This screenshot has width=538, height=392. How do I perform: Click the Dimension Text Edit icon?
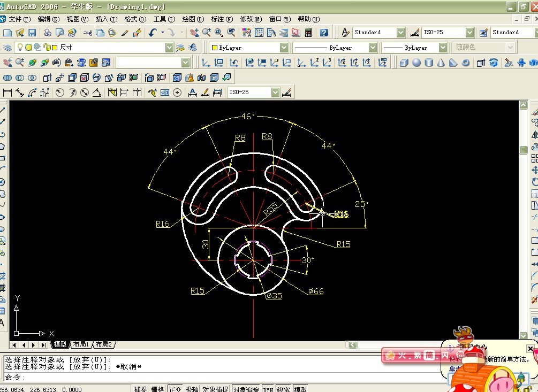click(205, 92)
